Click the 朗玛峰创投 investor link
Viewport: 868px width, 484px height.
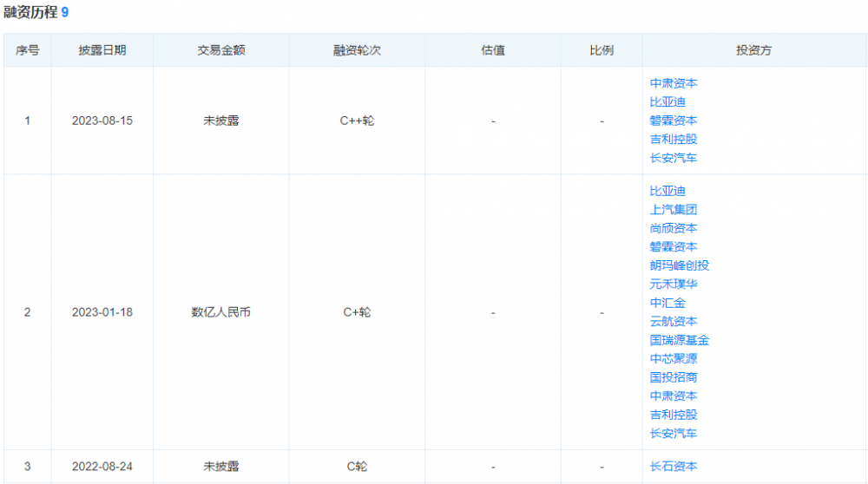click(680, 265)
